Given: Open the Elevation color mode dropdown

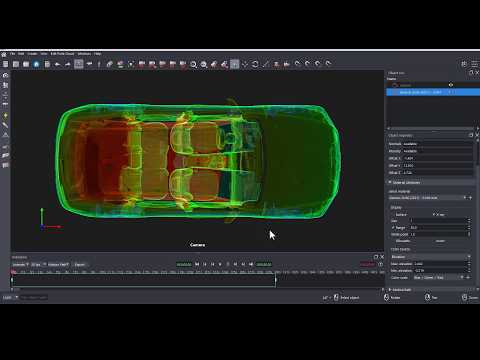Looking at the screenshot, I should click(431, 257).
